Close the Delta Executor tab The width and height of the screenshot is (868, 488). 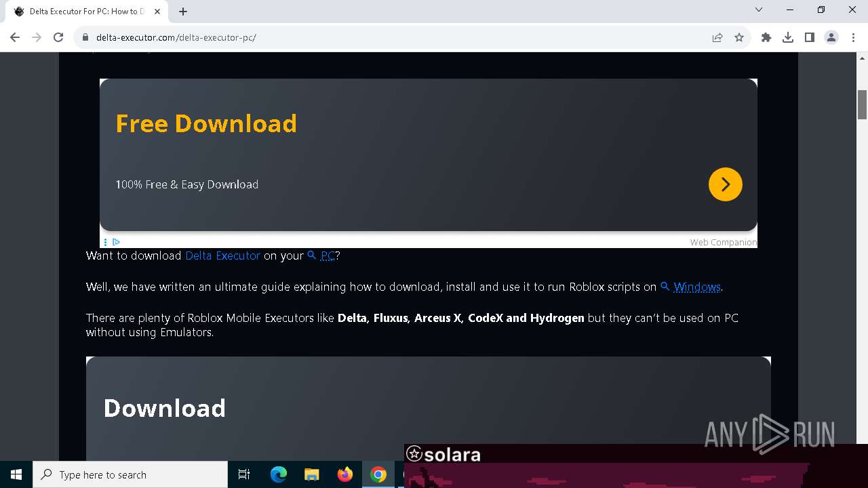pos(158,12)
